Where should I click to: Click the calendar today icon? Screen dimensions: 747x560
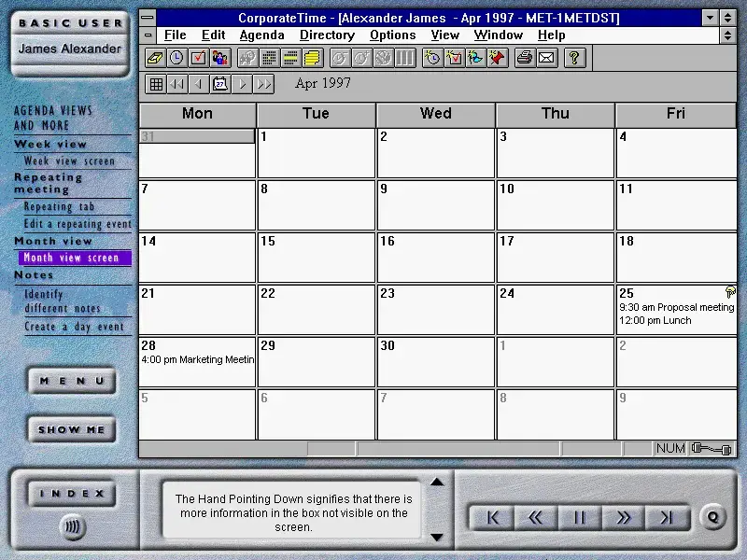click(220, 84)
